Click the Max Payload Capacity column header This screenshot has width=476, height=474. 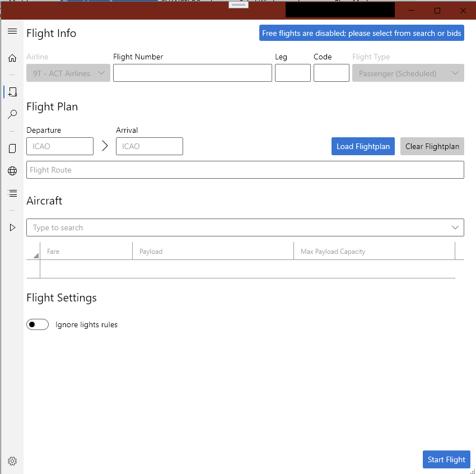click(374, 251)
